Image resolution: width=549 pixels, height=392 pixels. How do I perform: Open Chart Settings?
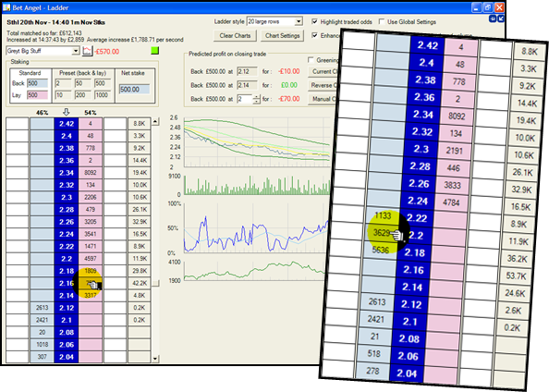(282, 35)
